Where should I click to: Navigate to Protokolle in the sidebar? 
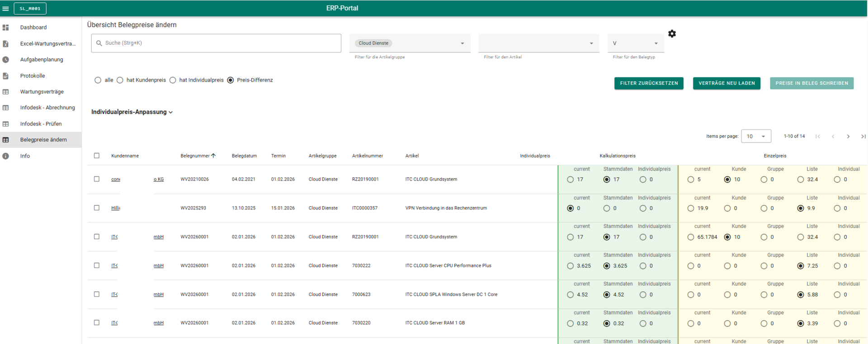[x=33, y=76]
